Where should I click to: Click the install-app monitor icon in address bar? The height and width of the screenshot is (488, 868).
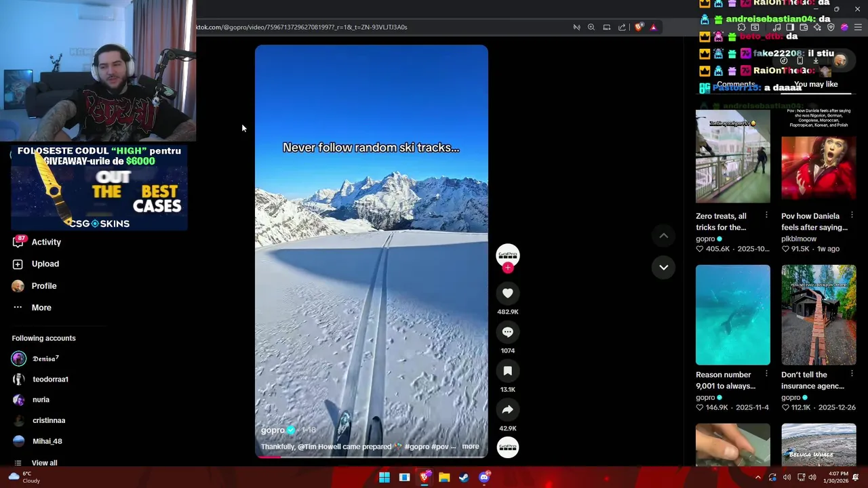tap(606, 27)
